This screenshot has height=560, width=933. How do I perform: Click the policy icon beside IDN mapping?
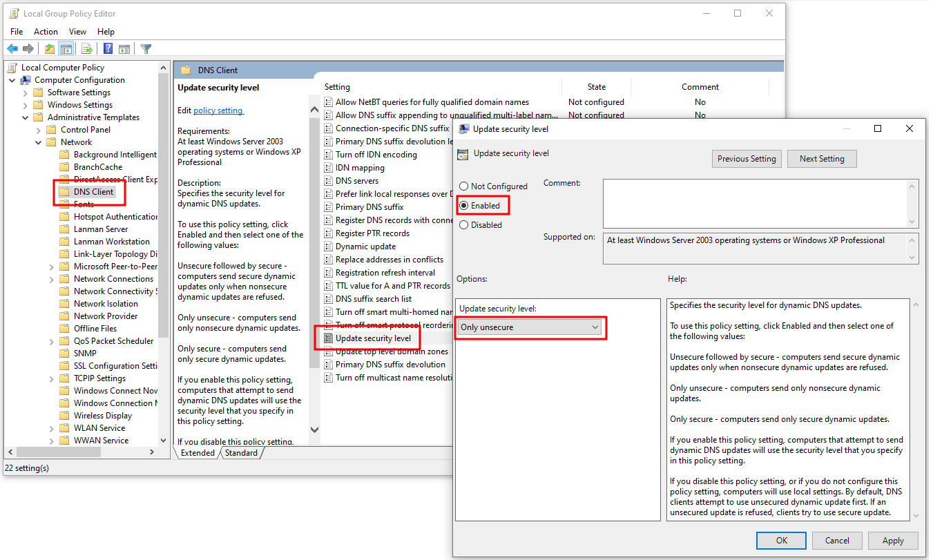[329, 168]
